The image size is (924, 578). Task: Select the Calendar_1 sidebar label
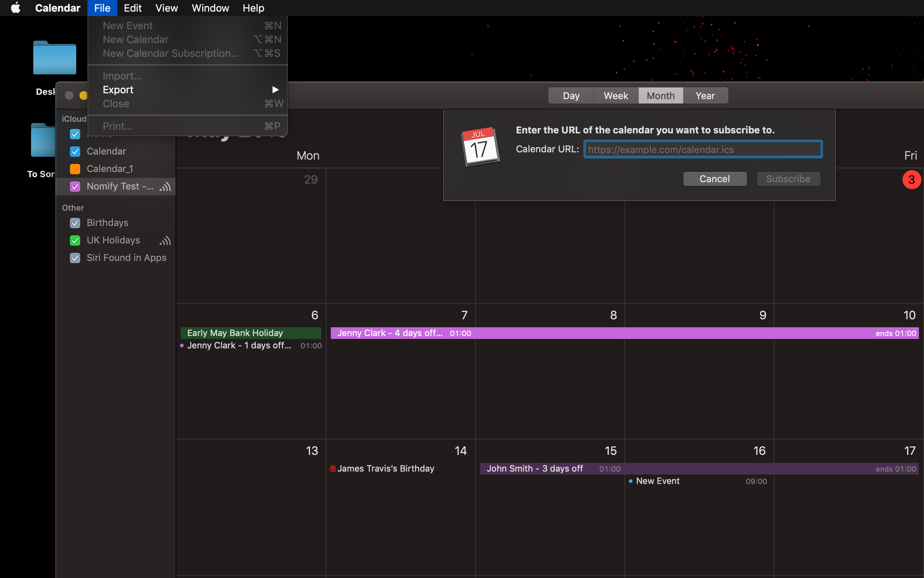click(110, 169)
